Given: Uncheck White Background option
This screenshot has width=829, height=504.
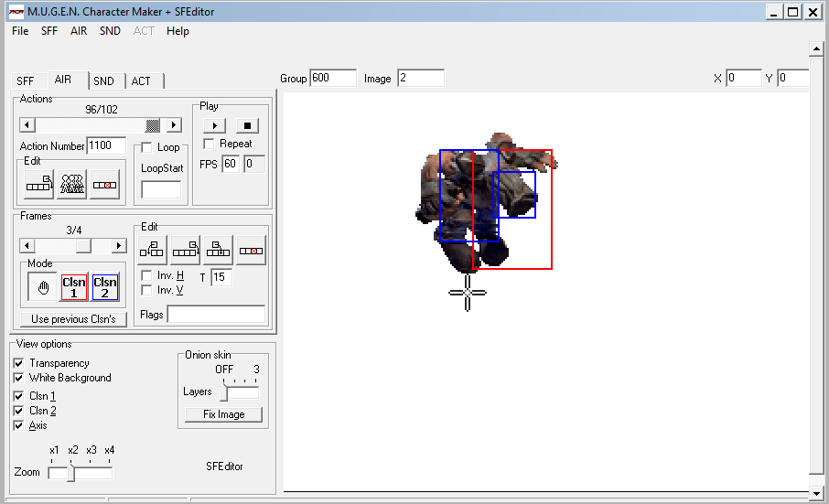Looking at the screenshot, I should [x=18, y=378].
